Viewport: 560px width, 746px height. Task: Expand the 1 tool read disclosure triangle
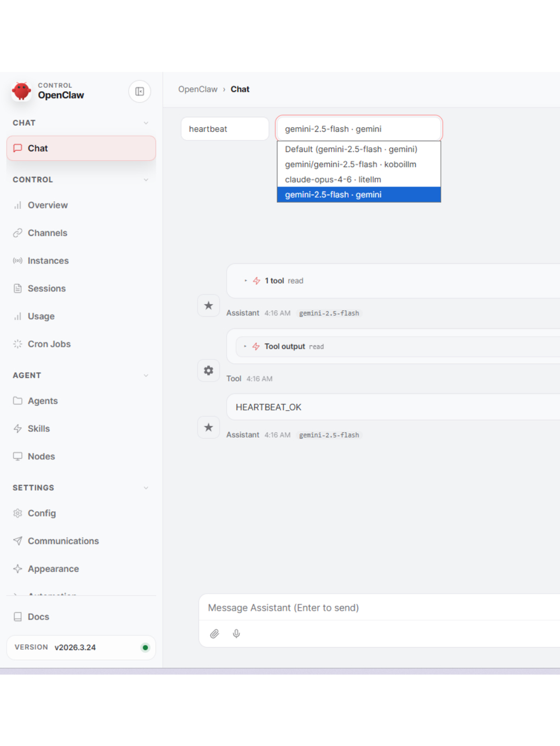click(x=246, y=281)
